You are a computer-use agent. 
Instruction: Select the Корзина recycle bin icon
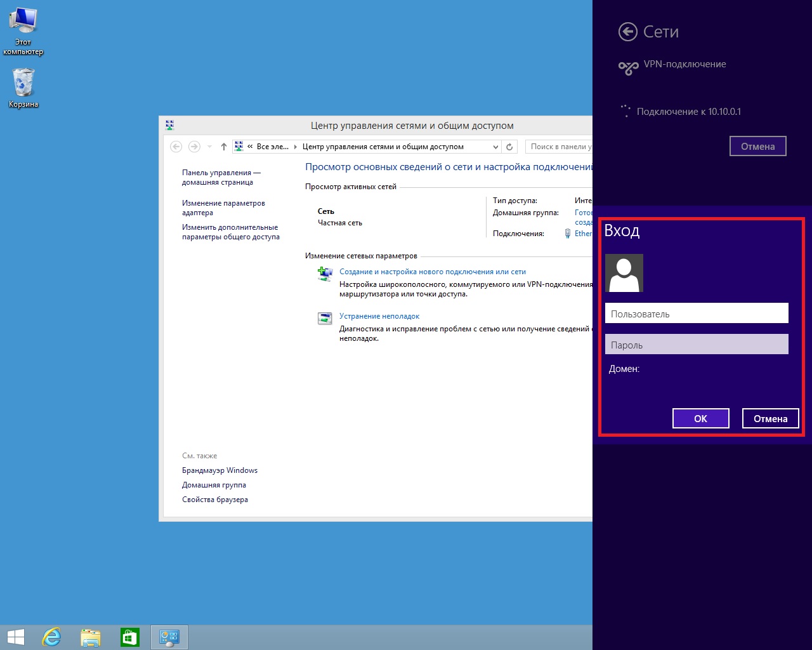coord(23,89)
